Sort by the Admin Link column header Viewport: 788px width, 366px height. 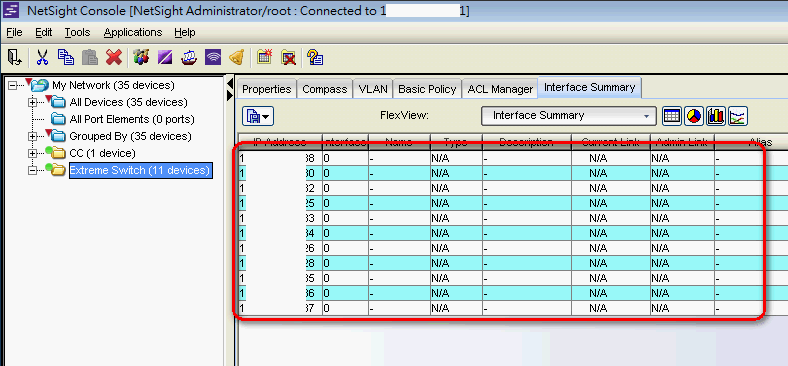[682, 142]
